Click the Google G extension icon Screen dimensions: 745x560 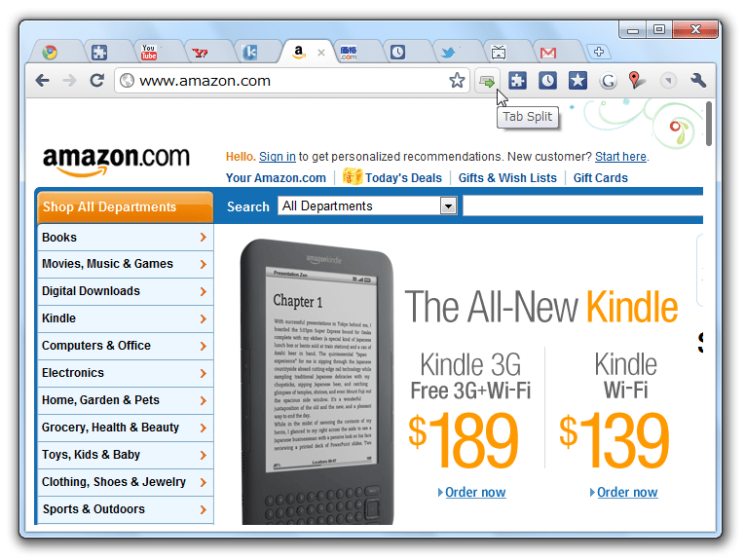608,81
